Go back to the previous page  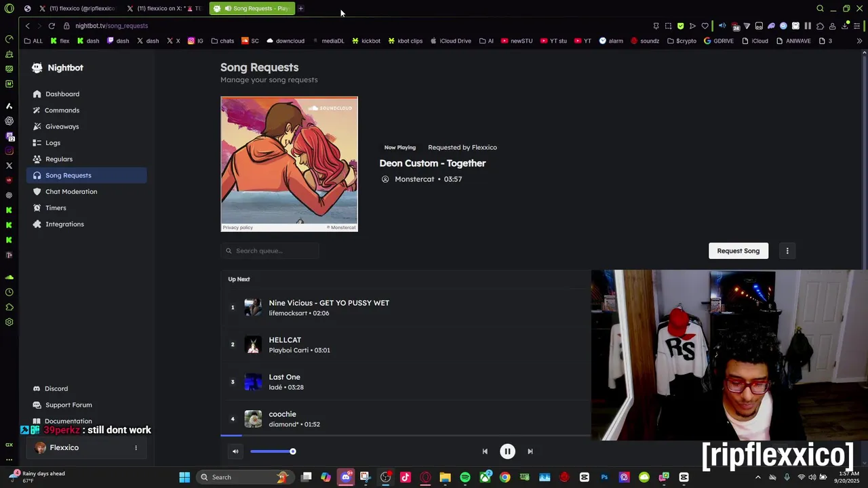pos(27,26)
